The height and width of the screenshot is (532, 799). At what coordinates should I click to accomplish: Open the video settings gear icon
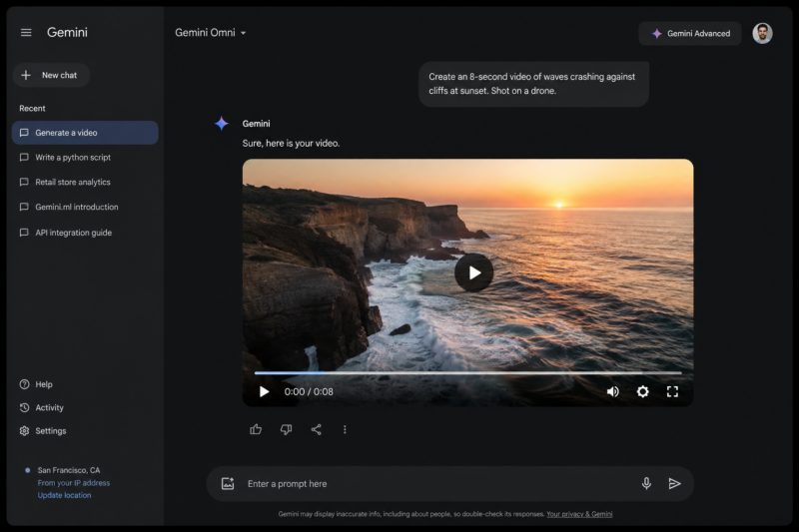(x=643, y=391)
